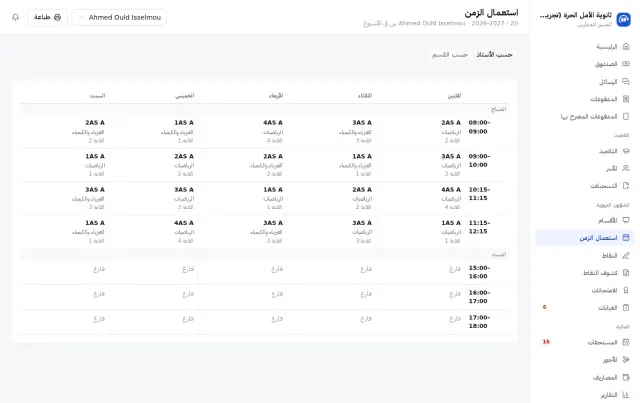
Task: Select الثلاثاء 08:00 lesson 3AS A
Action: tap(355, 131)
